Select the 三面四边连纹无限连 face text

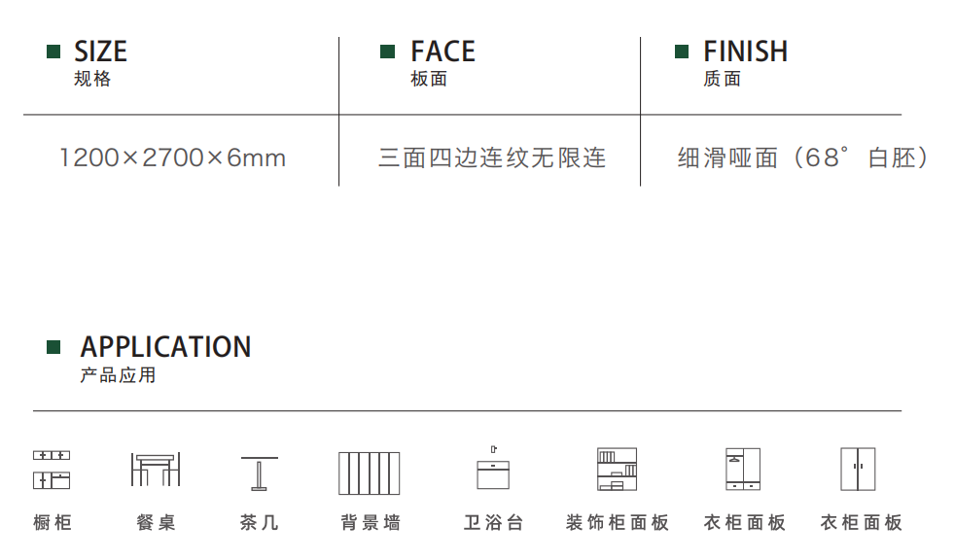click(x=491, y=157)
